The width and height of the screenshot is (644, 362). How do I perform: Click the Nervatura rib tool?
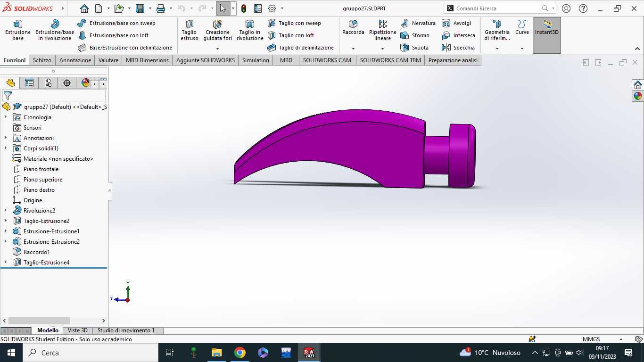click(x=418, y=23)
